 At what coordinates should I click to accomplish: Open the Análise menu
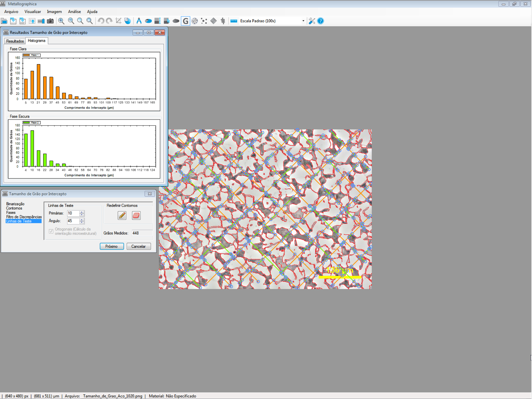[x=74, y=12]
